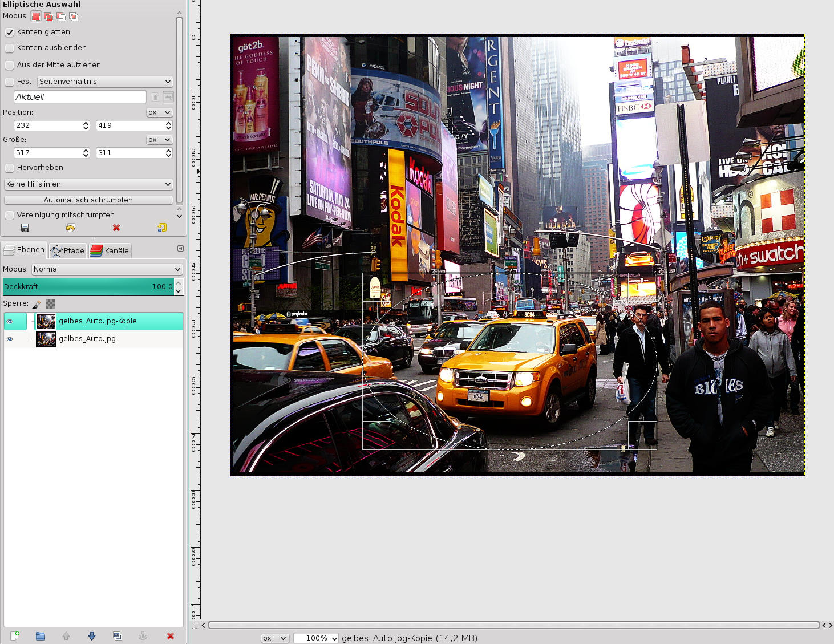Create a new layer in the layers panel
Viewport: 834px width, 644px height.
tap(15, 636)
